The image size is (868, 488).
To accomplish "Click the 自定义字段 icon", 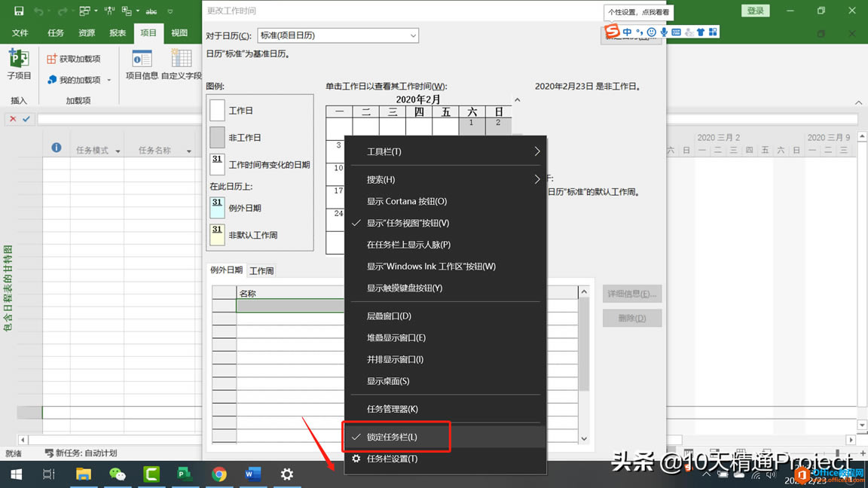I will pyautogui.click(x=181, y=64).
